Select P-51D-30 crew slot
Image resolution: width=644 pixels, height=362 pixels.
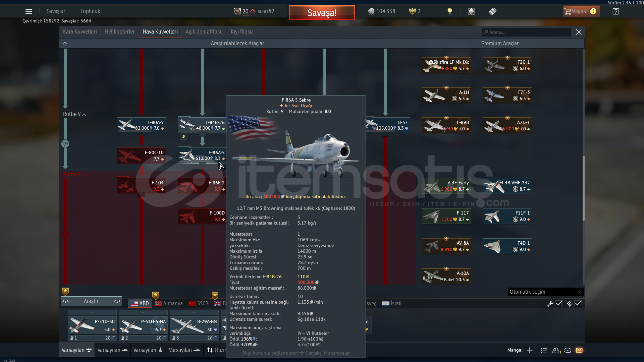click(92, 325)
